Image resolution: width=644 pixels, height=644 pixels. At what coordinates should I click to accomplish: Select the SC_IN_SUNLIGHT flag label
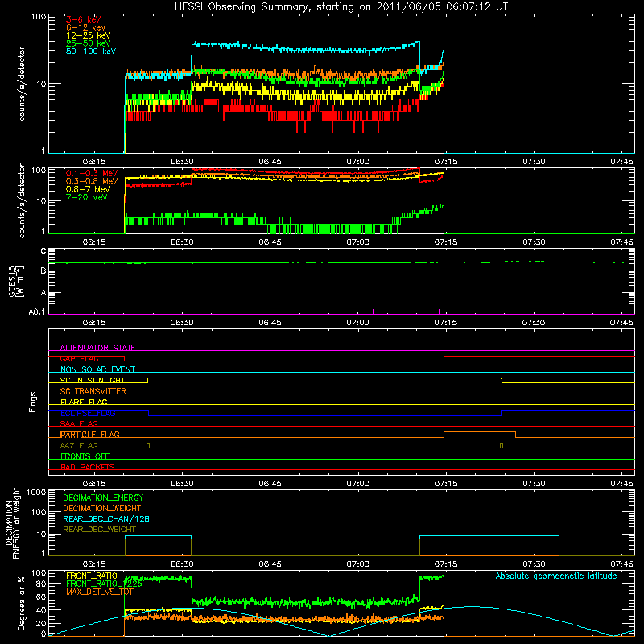pyautogui.click(x=93, y=380)
